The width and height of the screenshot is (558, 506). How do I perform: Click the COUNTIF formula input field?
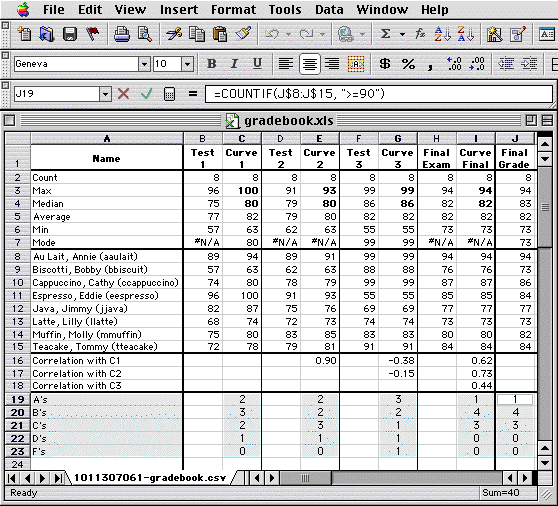379,94
